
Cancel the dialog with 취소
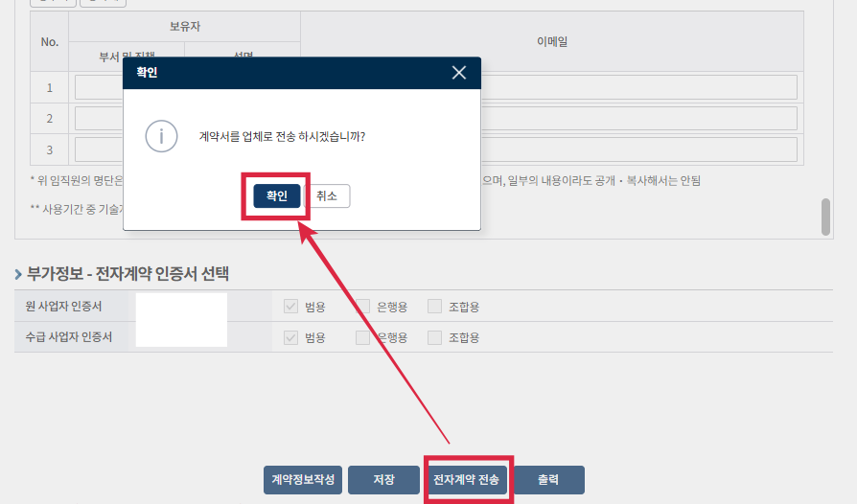click(x=327, y=196)
